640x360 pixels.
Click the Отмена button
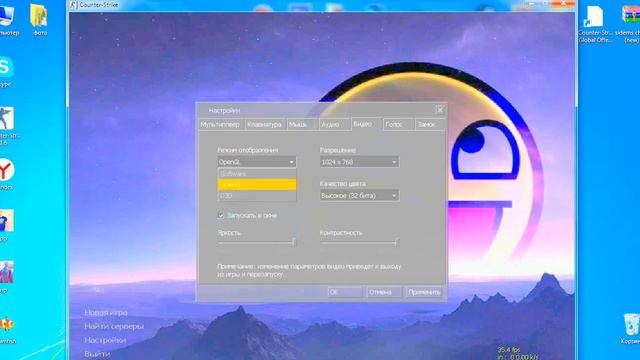[384, 292]
